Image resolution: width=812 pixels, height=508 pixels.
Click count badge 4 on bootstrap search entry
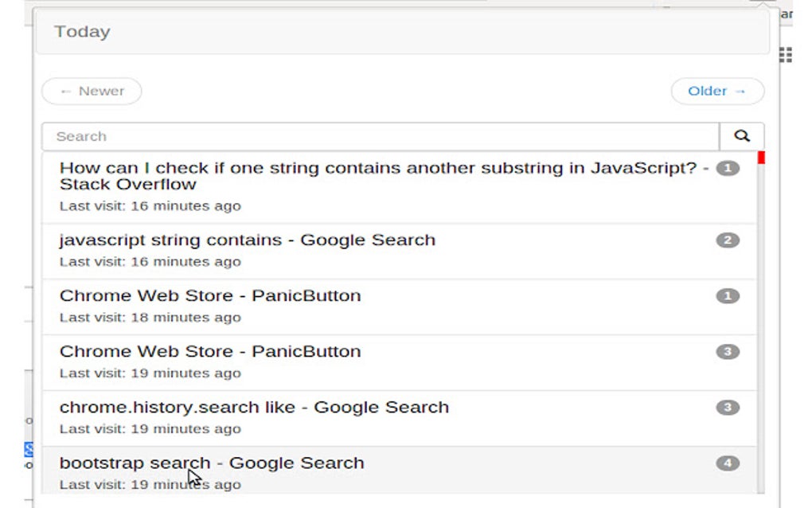click(728, 463)
